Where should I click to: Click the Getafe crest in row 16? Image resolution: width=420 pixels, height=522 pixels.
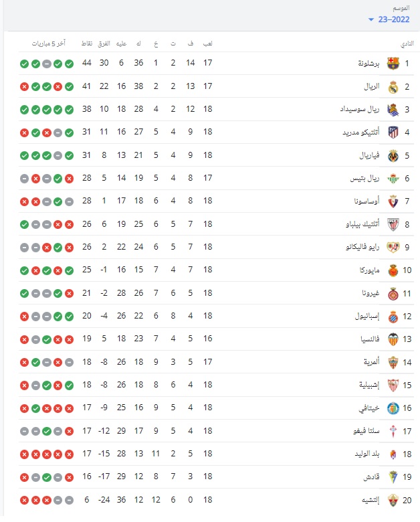click(393, 408)
